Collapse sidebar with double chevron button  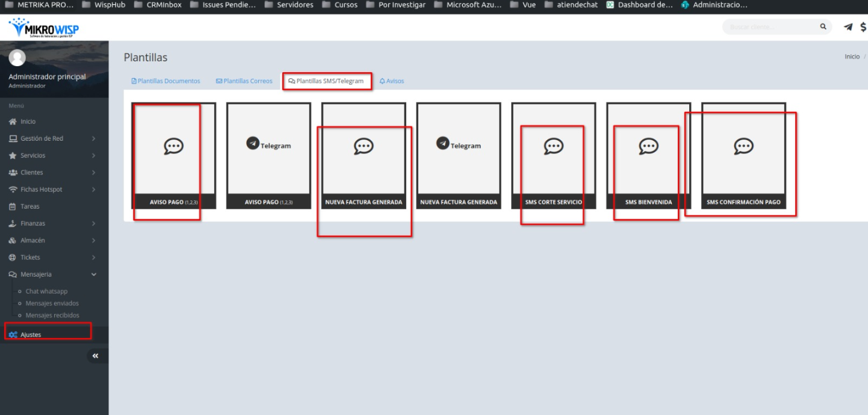[95, 356]
